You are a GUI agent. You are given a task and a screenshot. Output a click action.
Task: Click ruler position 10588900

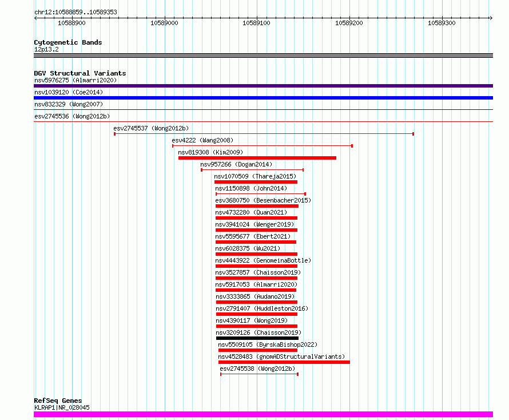(x=71, y=23)
